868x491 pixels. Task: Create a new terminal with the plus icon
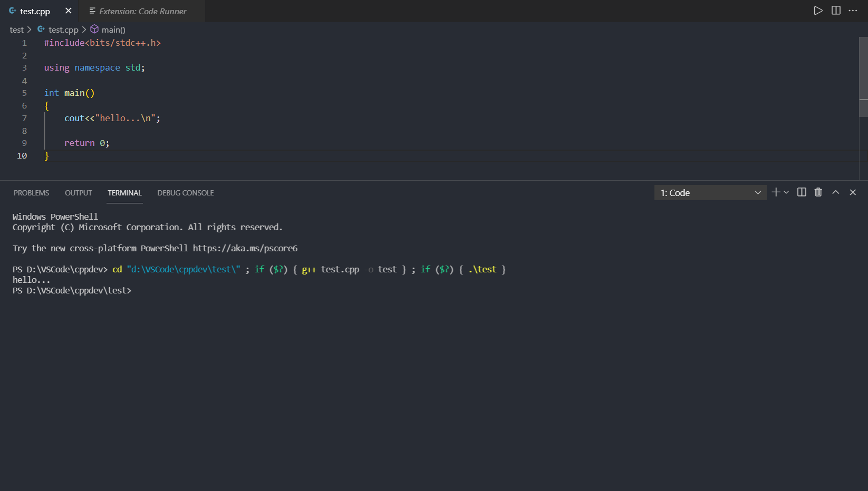(775, 192)
